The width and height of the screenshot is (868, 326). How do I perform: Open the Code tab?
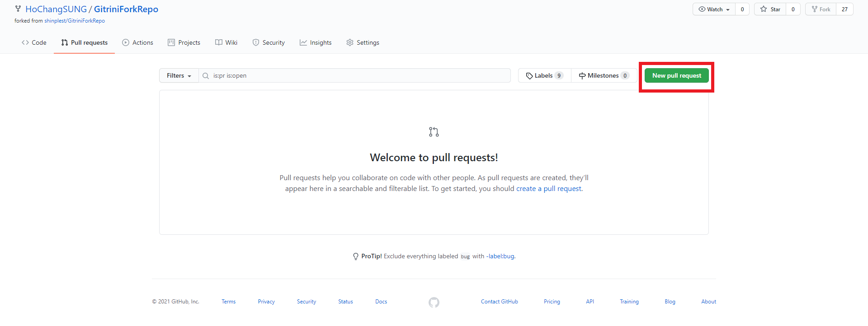tap(34, 42)
